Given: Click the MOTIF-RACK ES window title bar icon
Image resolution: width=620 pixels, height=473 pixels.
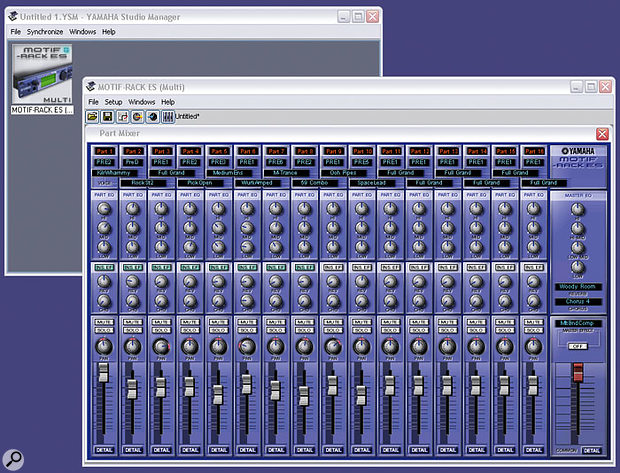Looking at the screenshot, I should pyautogui.click(x=91, y=87).
